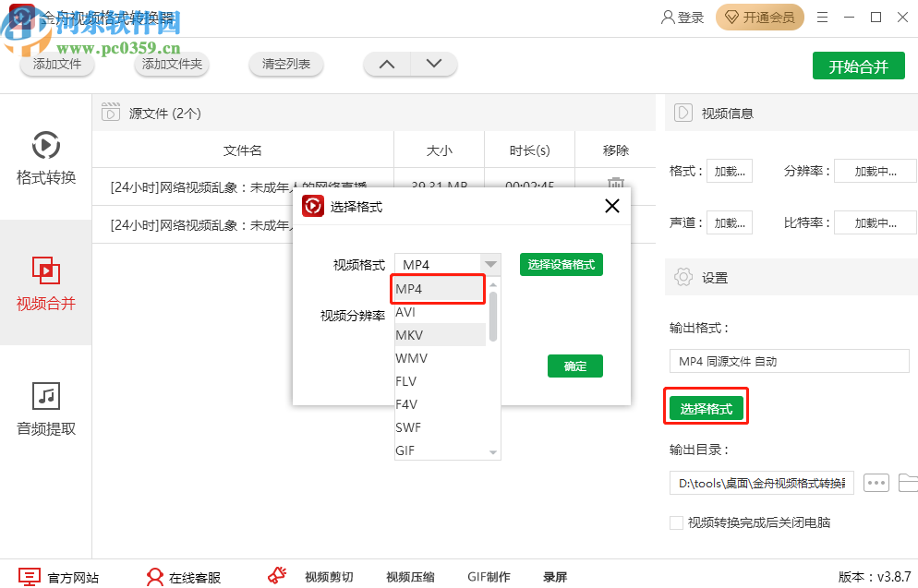
Task: Click the 源文件 list header icon
Action: 111,112
